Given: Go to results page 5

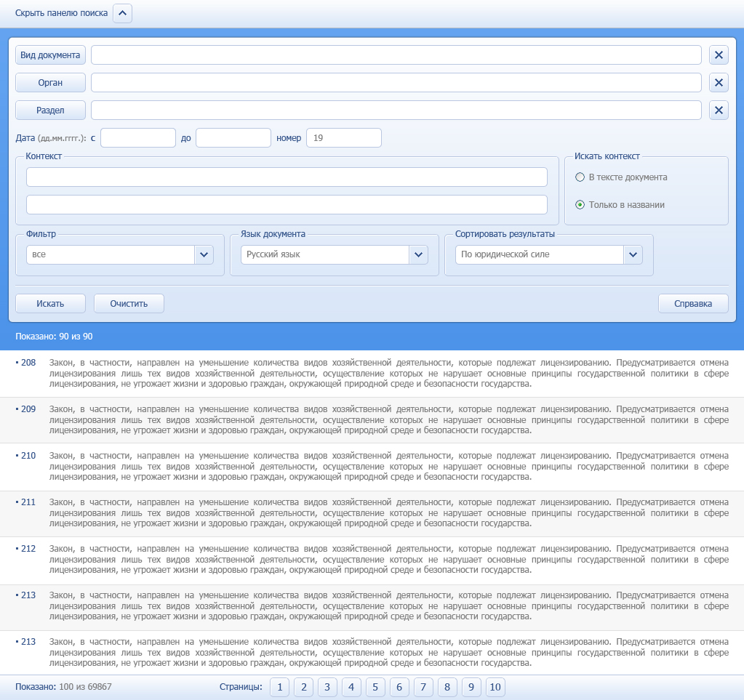Looking at the screenshot, I should click(x=375, y=687).
